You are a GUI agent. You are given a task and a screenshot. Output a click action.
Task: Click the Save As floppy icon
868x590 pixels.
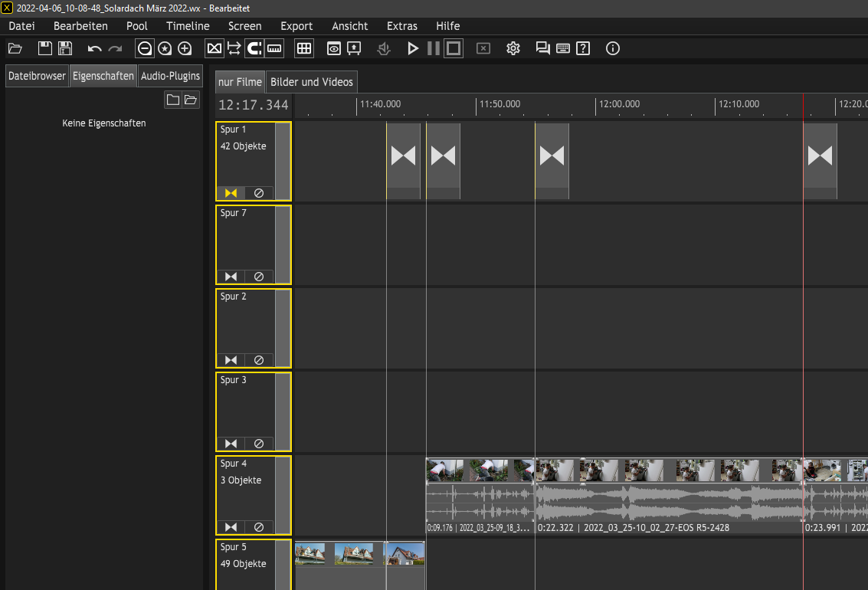(65, 49)
